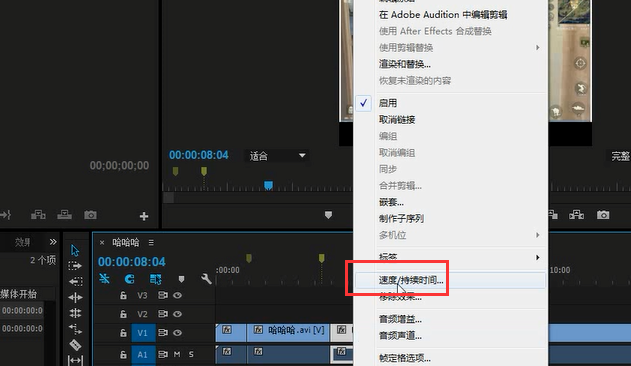Expand 使用剪辑替换 submenu arrow
Screen dimensions: 631x366
point(538,48)
